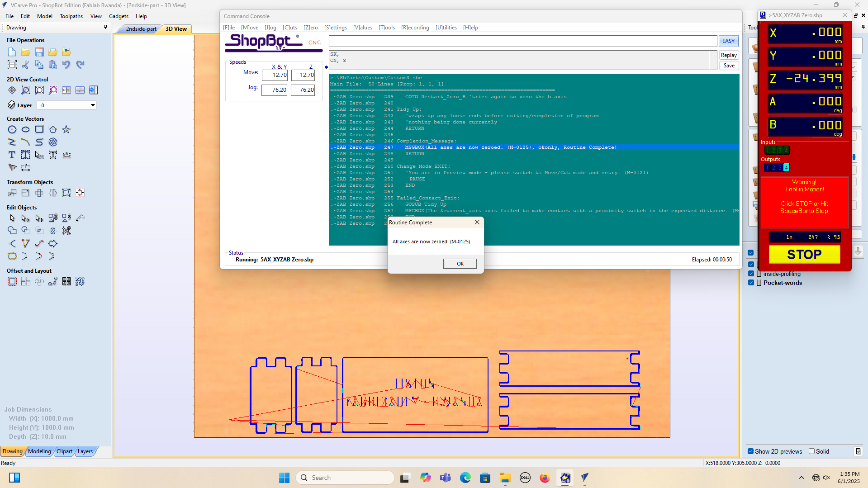The width and height of the screenshot is (868, 488).
Task: Open the [V]alues menu in Command Console
Action: click(363, 28)
